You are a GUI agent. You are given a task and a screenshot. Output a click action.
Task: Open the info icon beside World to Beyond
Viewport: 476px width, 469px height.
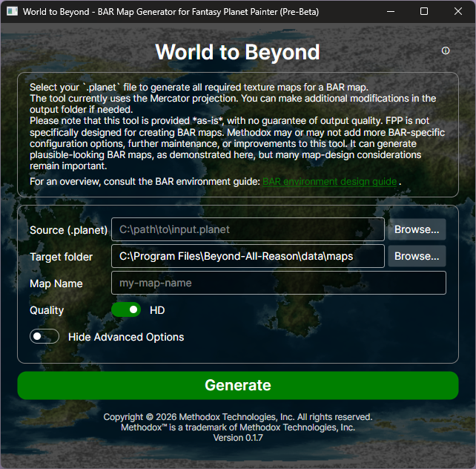coord(446,50)
